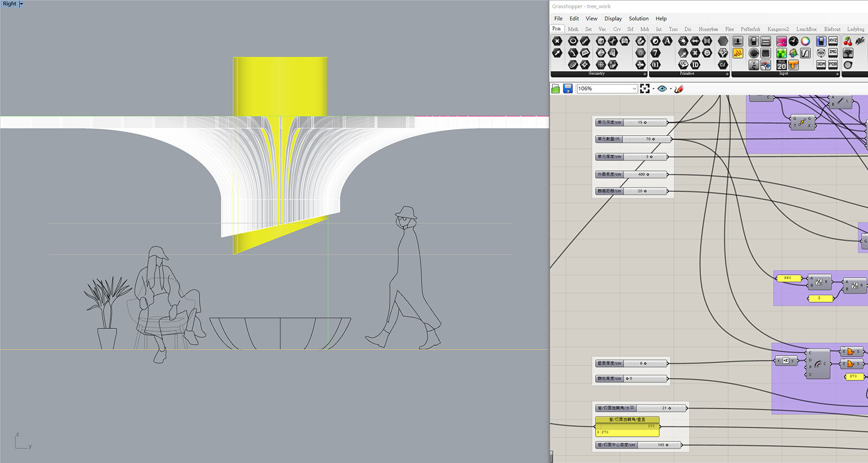The width and height of the screenshot is (868, 463).
Task: Select the Integer '7' parameter icon
Action: (655, 53)
